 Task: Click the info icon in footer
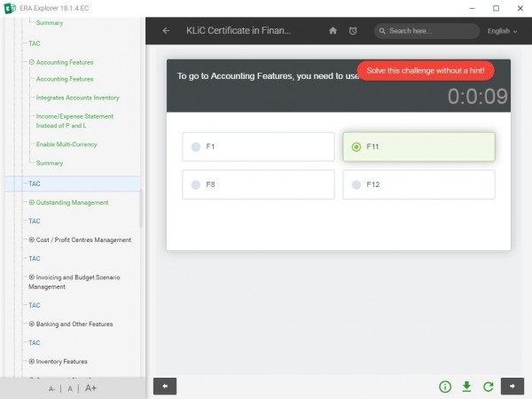tap(445, 387)
